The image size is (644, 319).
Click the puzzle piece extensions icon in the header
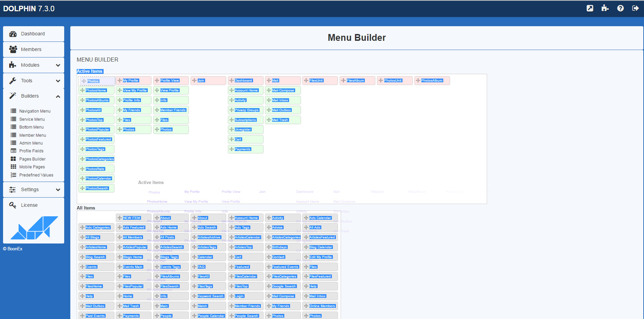605,8
